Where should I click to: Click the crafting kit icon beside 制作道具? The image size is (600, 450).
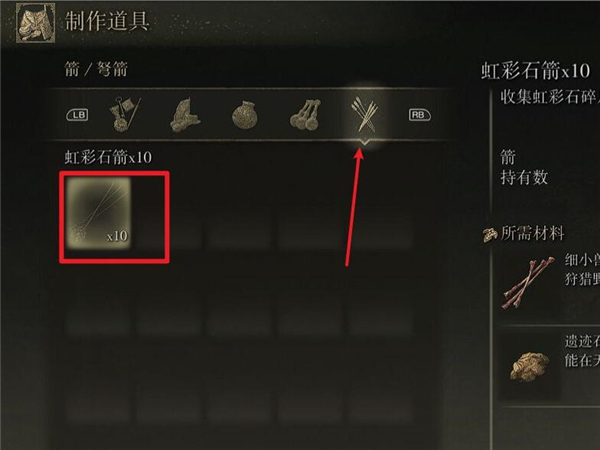(x=35, y=23)
